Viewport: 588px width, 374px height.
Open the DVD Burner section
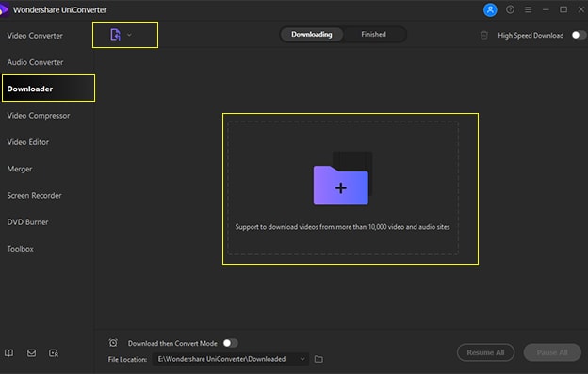point(27,221)
